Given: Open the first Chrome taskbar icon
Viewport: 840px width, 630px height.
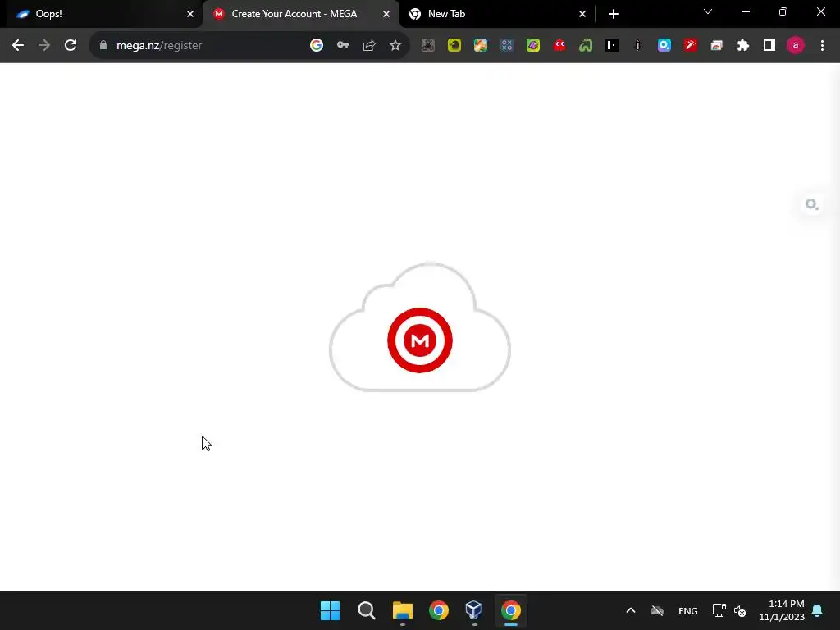Looking at the screenshot, I should 439,610.
